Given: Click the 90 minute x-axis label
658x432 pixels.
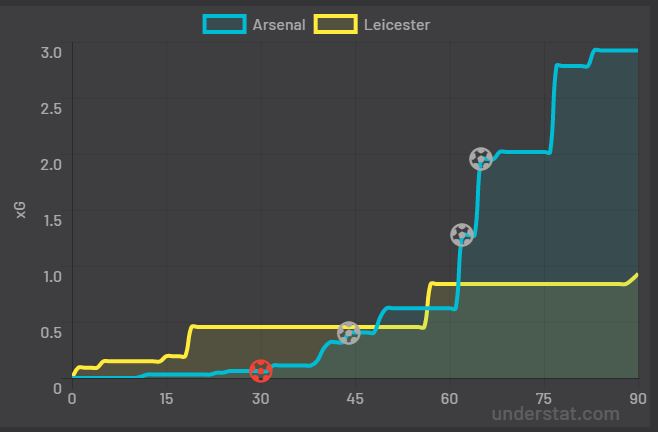Looking at the screenshot, I should [638, 398].
